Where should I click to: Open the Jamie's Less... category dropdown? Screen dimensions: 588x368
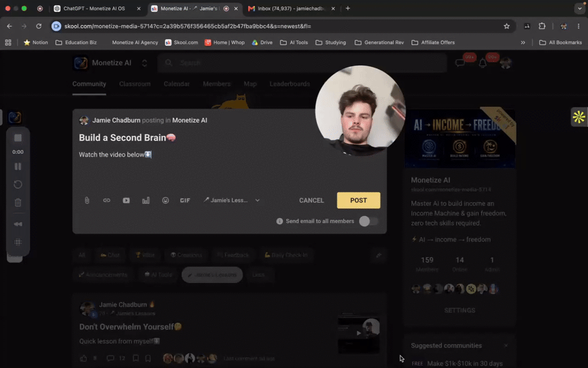tap(231, 200)
